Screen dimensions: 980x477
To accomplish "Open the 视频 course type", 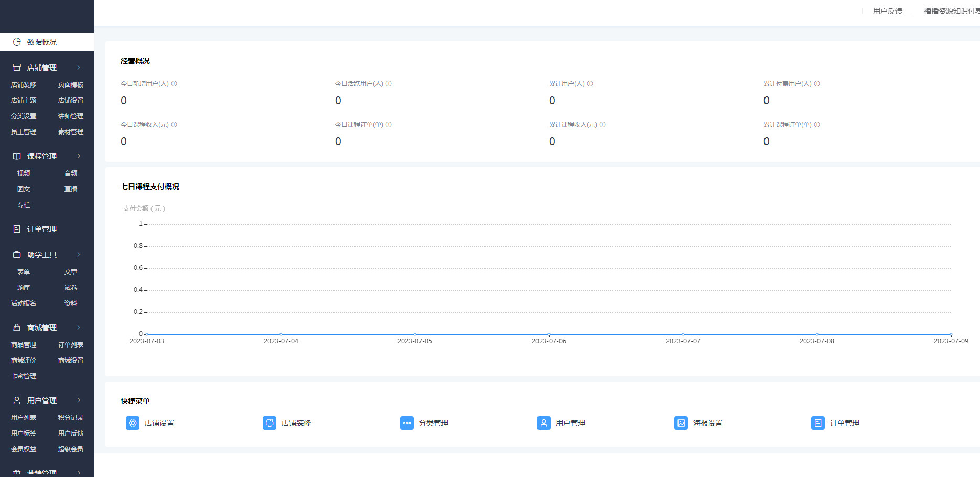I will point(24,174).
